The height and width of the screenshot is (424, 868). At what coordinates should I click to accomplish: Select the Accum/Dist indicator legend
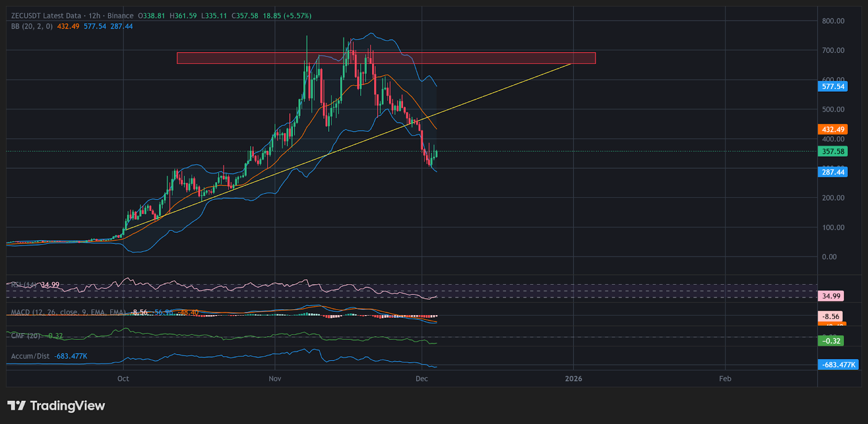click(x=30, y=356)
